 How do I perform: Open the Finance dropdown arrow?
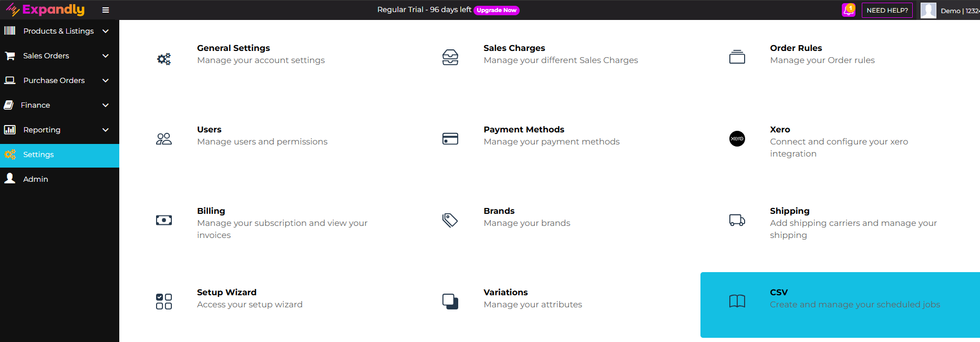106,105
